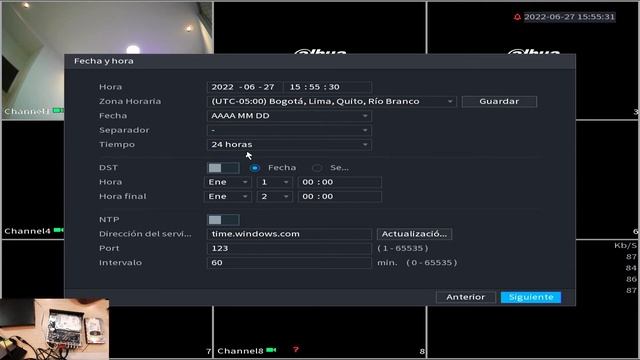Click Hora final time field 00:00

340,196
